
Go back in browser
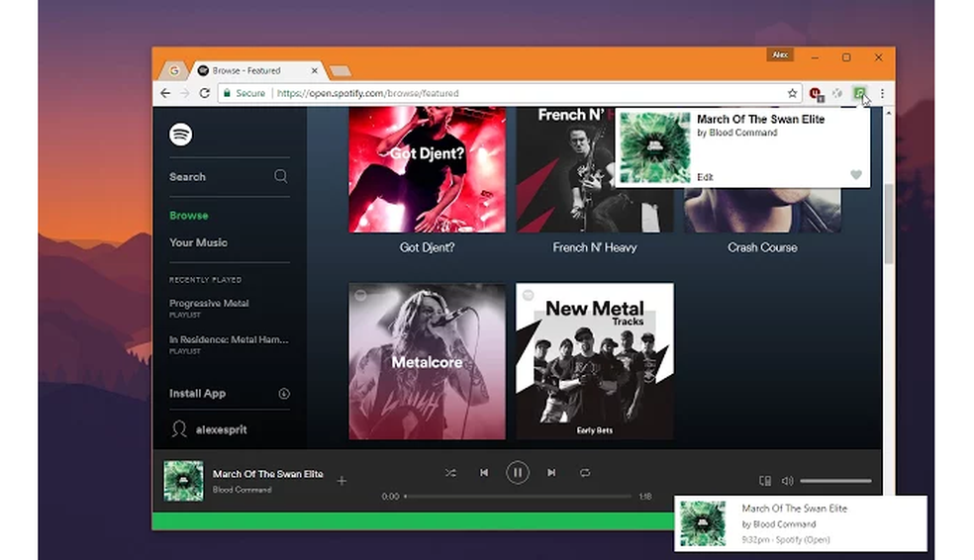pyautogui.click(x=165, y=93)
